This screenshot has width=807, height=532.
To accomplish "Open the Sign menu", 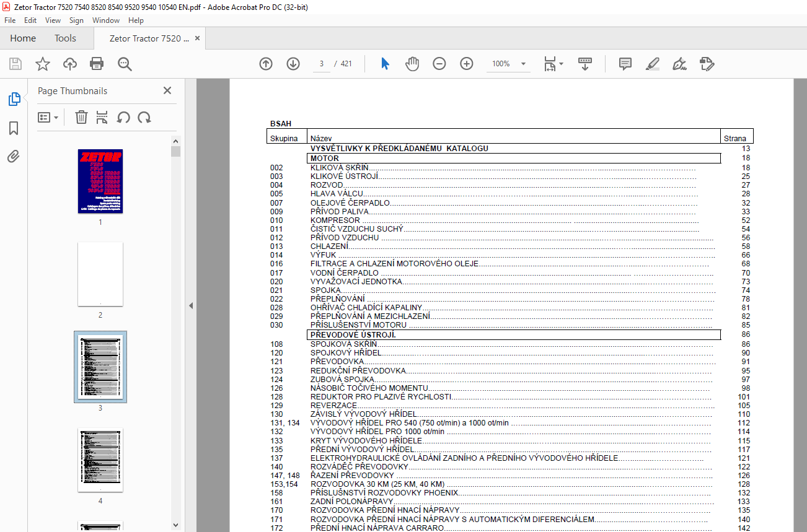I will coord(76,20).
